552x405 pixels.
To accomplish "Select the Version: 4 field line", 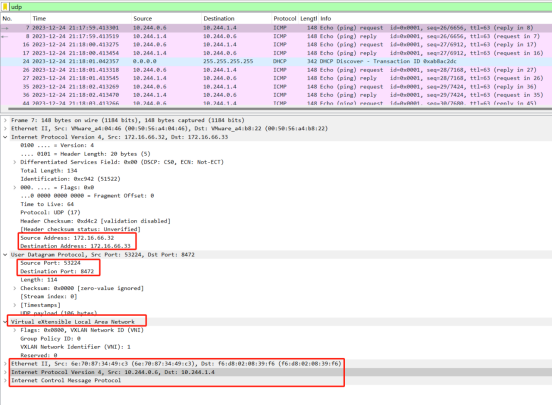I will coord(57,145).
